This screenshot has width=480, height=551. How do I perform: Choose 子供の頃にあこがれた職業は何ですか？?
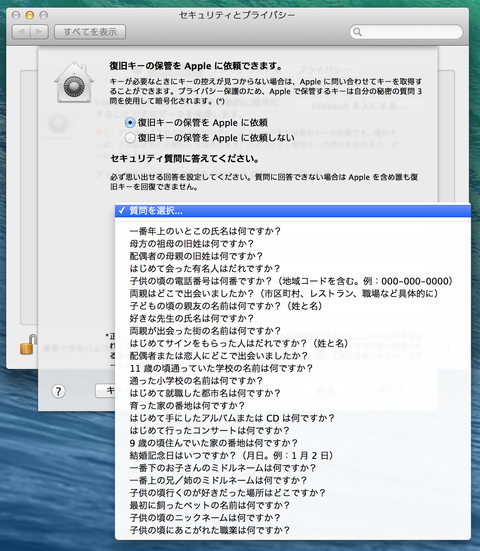click(293, 530)
